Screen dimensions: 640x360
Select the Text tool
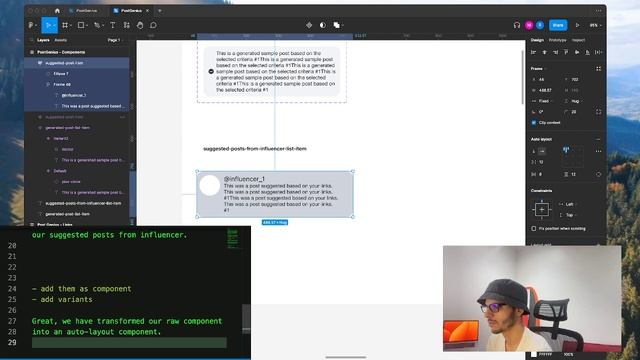pos(113,25)
